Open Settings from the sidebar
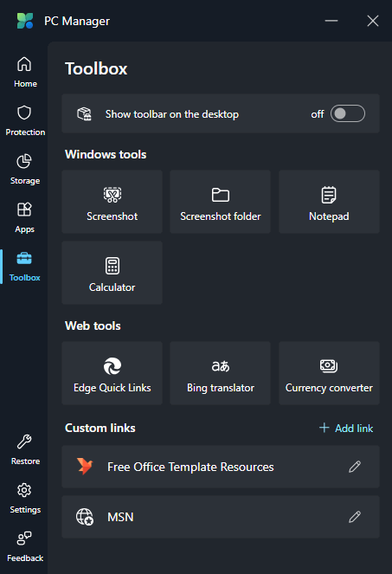 [x=24, y=498]
